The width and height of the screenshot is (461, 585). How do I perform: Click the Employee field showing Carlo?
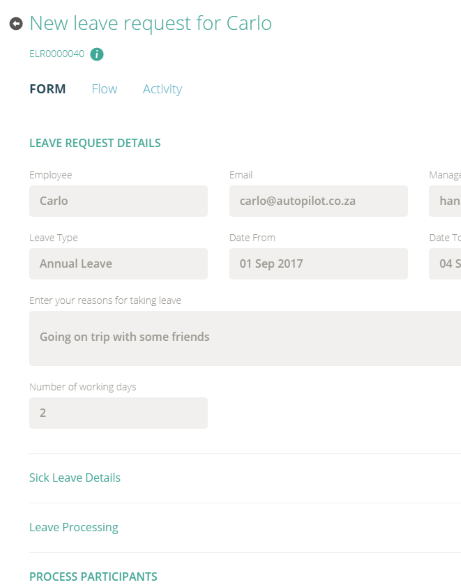[119, 201]
